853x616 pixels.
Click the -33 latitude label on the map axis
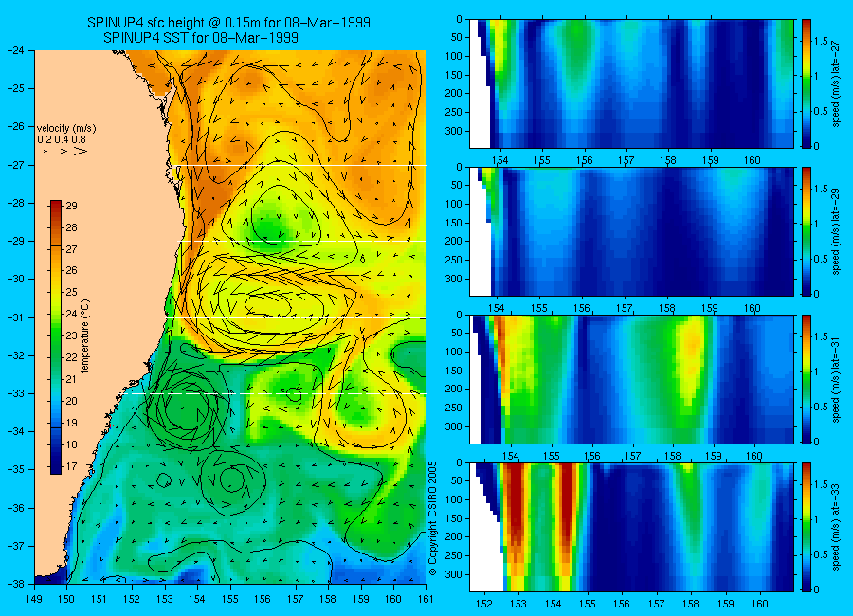[15, 393]
